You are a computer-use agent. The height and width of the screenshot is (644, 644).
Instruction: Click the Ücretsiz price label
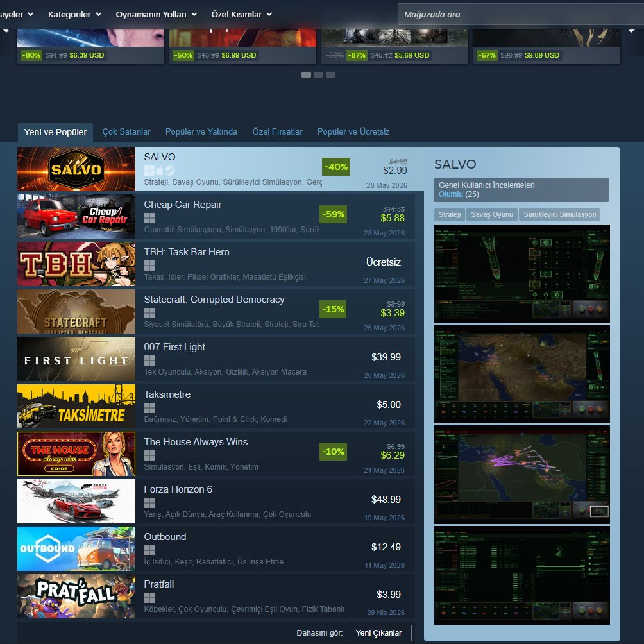tap(383, 262)
